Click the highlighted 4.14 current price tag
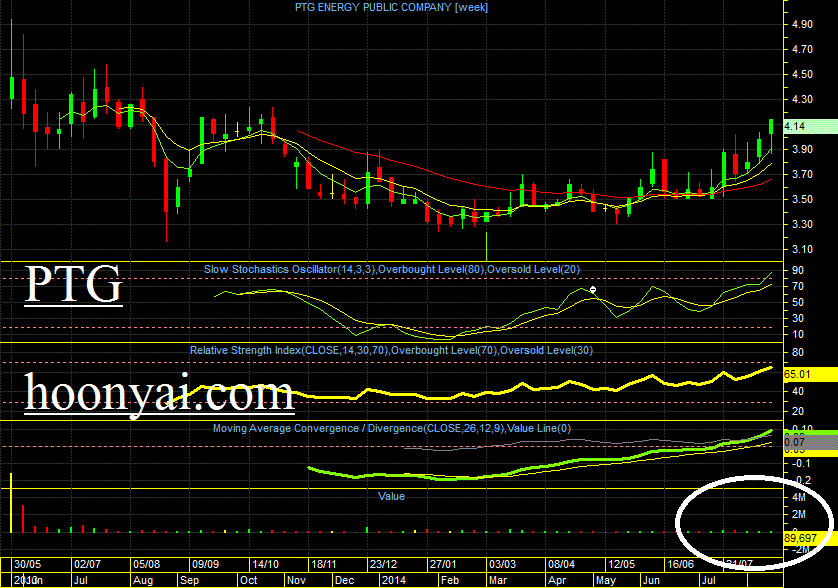Screen dimensions: 838x588 (x=810, y=127)
